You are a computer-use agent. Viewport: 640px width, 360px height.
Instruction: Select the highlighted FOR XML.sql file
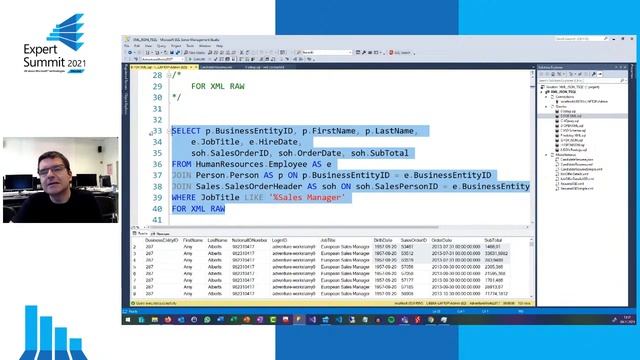[571, 116]
